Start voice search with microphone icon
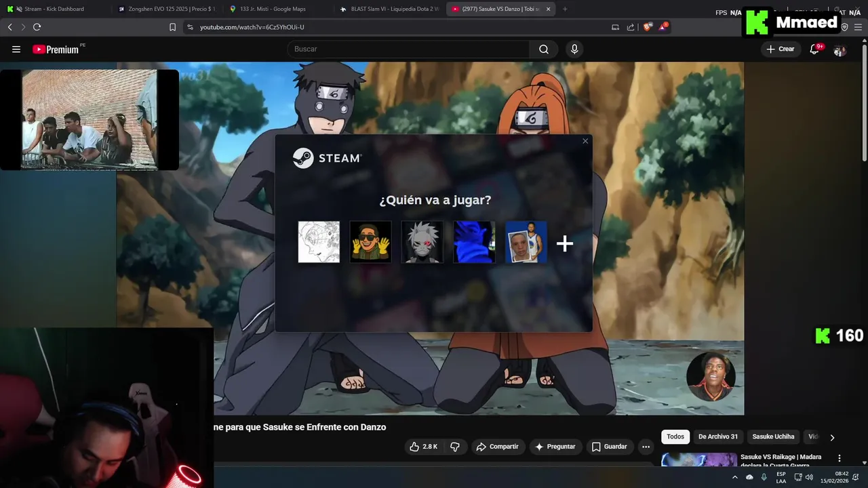 [574, 49]
